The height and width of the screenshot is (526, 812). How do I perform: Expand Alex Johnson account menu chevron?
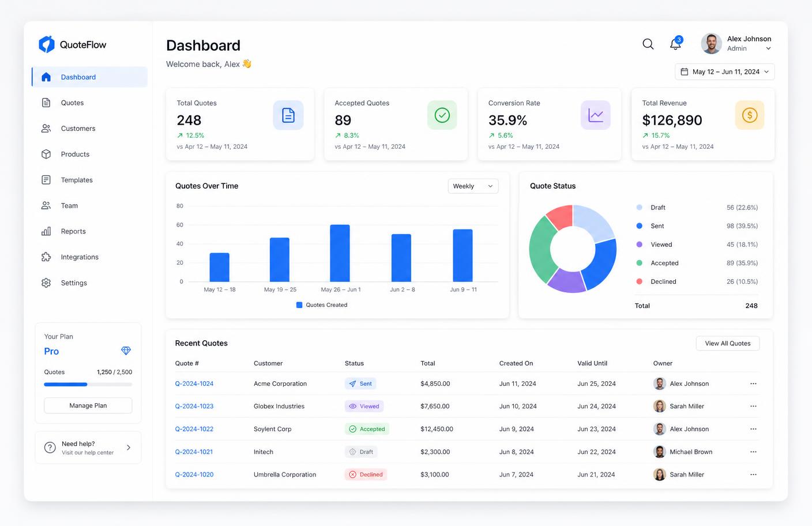click(x=768, y=49)
